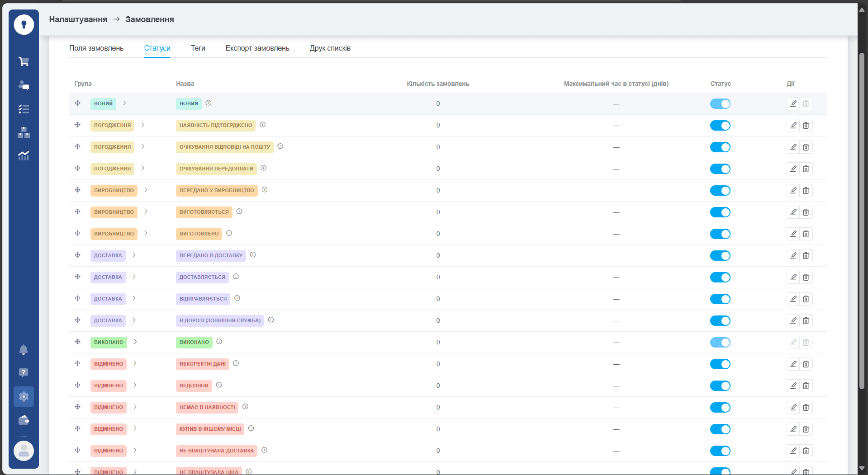The image size is (868, 475).
Task: Edit the НЕКОРЕКТНІ ДАНІ status
Action: (x=793, y=364)
